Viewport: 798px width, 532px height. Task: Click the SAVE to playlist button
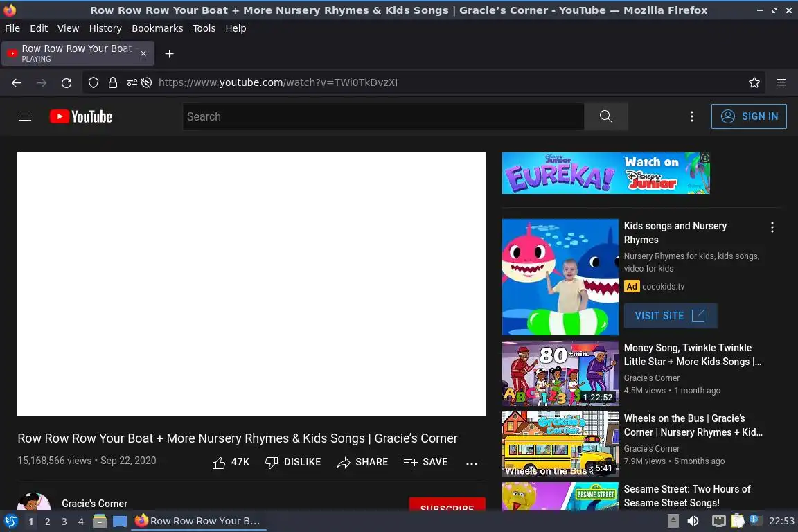point(425,462)
